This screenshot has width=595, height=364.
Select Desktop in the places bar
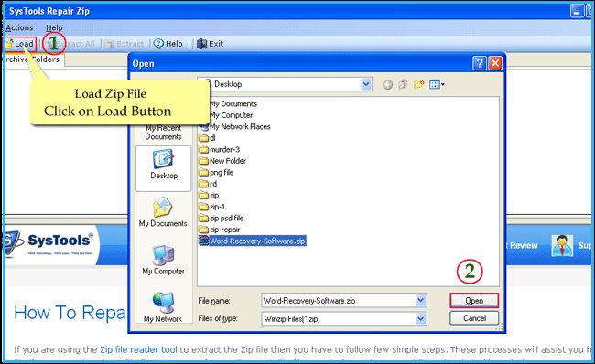164,168
